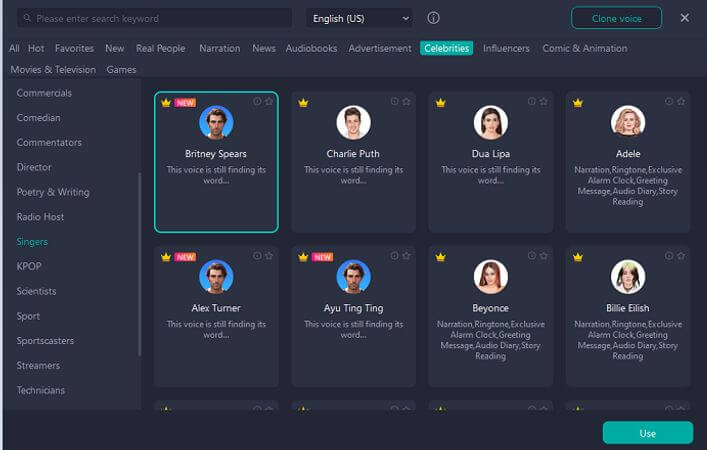Favorite the Alex Turner voice star
The height and width of the screenshot is (450, 707).
[269, 256]
